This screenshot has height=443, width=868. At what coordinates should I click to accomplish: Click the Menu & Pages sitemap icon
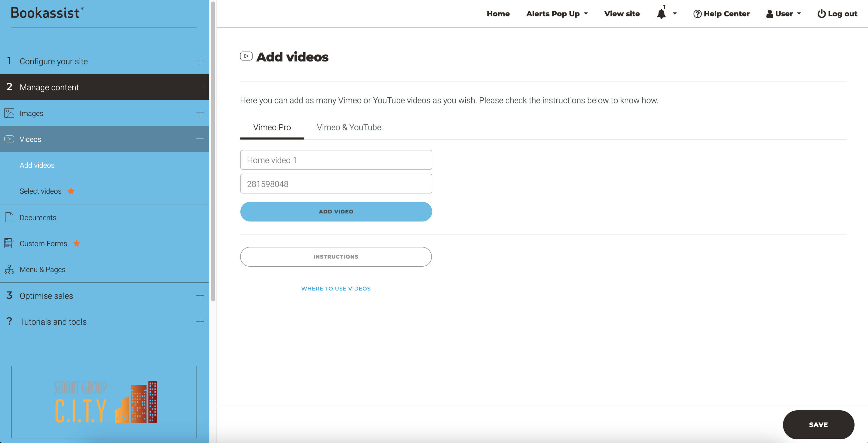pos(9,269)
